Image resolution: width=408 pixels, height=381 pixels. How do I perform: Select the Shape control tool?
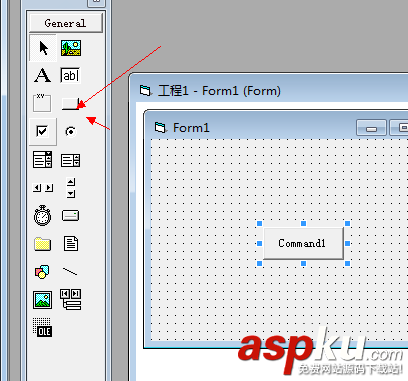tap(43, 272)
